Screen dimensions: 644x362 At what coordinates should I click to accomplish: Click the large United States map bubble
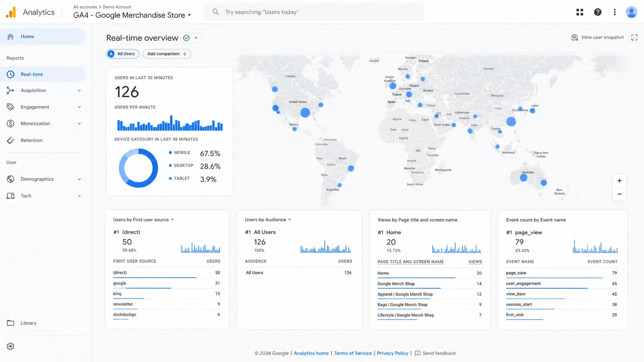(305, 112)
